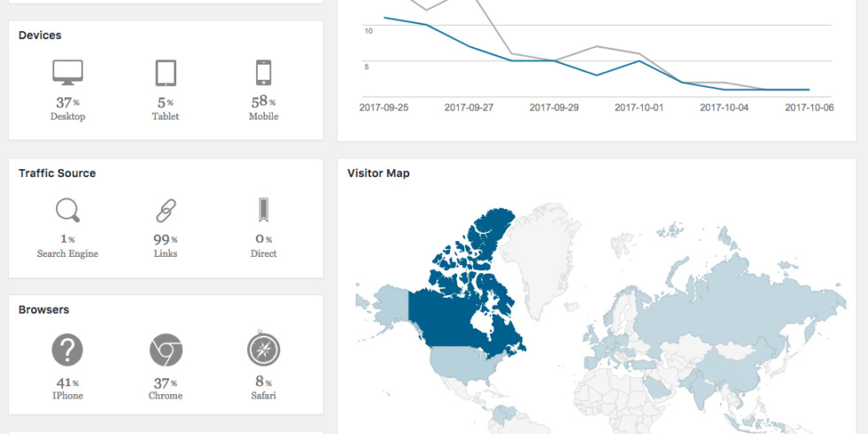This screenshot has width=868, height=434.
Task: Click the 58% Mobile percentage value
Action: tap(264, 101)
